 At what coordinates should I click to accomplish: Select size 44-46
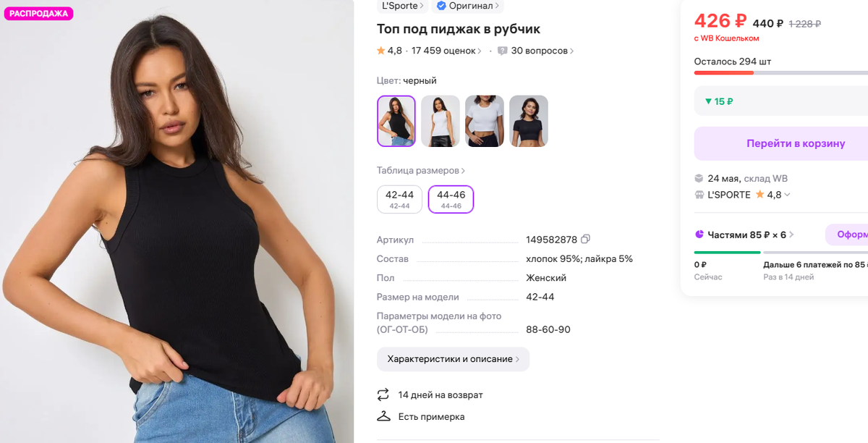tap(451, 198)
